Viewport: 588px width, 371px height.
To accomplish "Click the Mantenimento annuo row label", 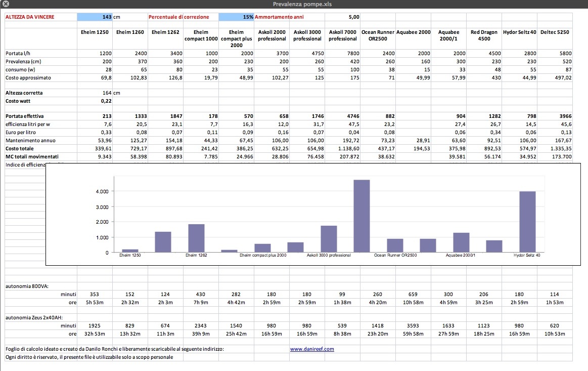I will click(30, 140).
